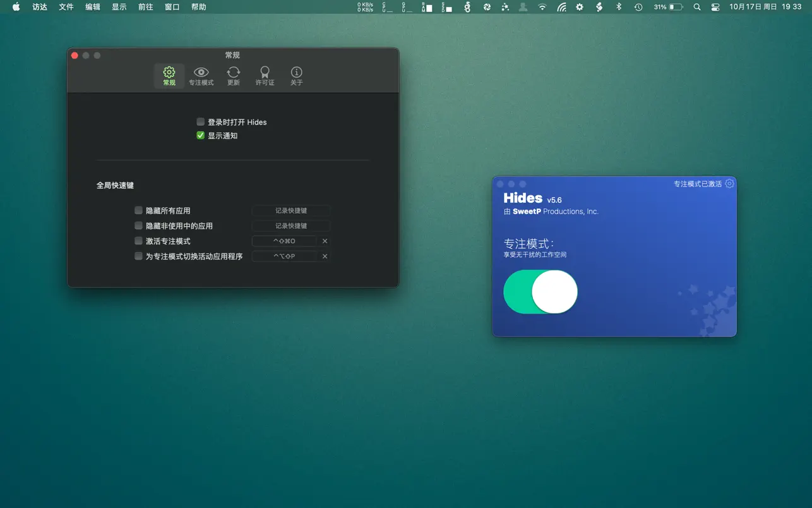812x508 pixels.
Task: Clear the 激活专注模式 shortcut with X
Action: 325,241
